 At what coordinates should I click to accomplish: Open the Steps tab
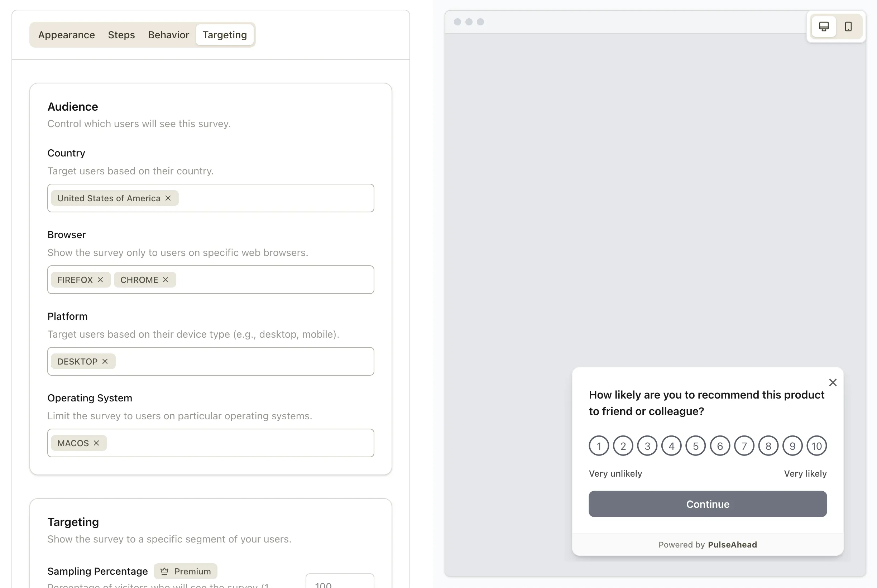(121, 34)
